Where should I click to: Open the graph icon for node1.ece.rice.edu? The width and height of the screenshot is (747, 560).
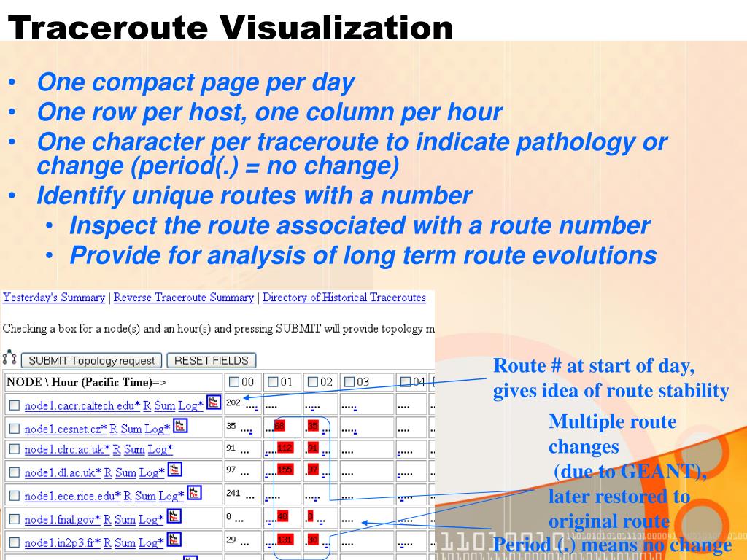194,493
